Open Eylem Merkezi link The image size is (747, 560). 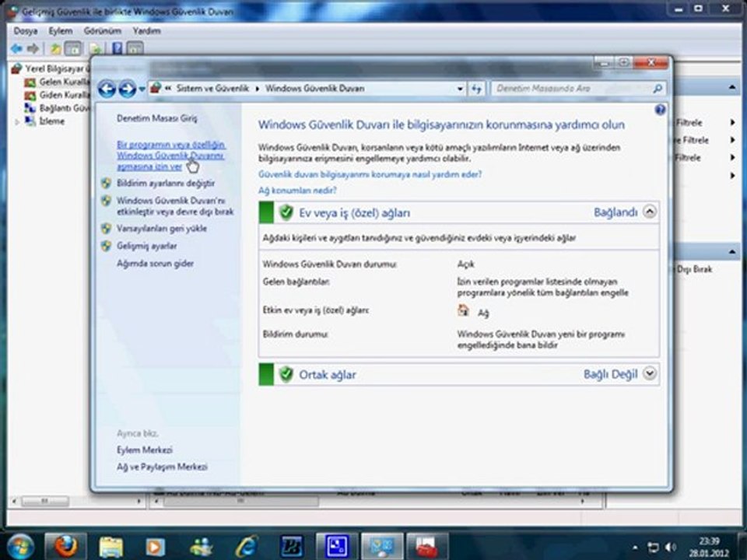[x=145, y=450]
